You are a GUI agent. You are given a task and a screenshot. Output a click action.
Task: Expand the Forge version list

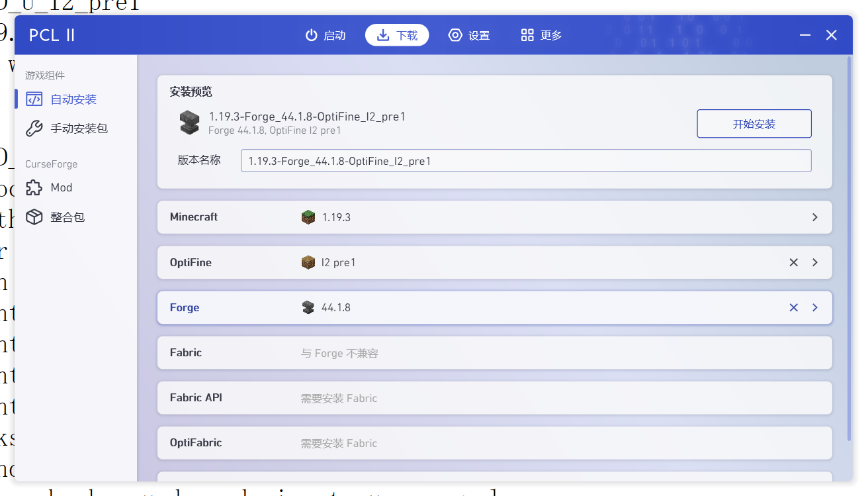click(814, 307)
